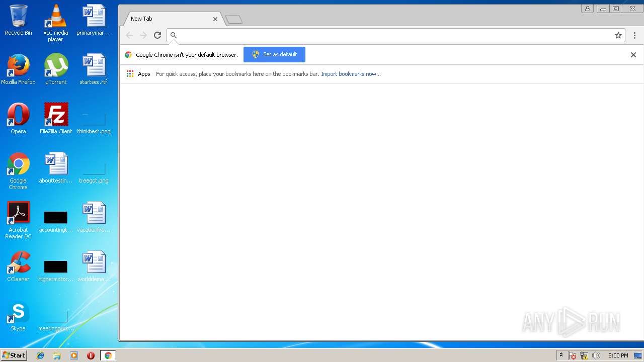This screenshot has height=362, width=644.
Task: Select the treegot.png file icon
Action: coord(93,173)
